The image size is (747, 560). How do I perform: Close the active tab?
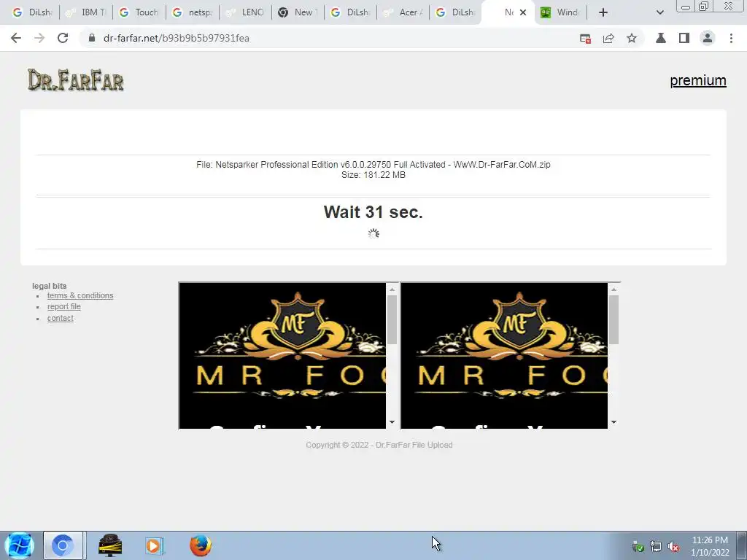[523, 12]
